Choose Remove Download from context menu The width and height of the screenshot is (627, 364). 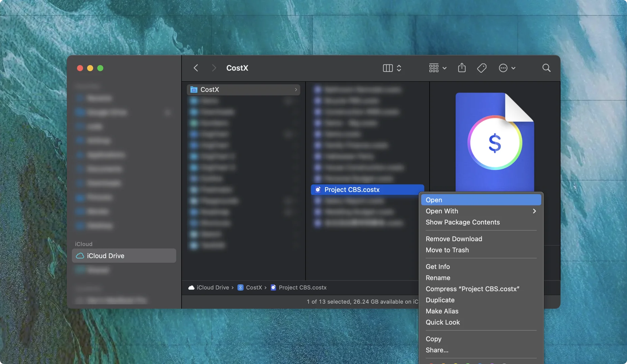coord(454,239)
